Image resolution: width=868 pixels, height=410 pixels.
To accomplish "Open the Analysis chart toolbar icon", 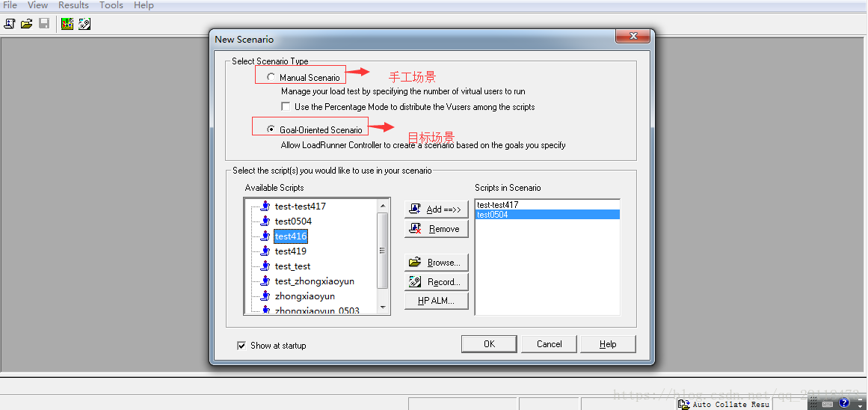I will pyautogui.click(x=67, y=24).
